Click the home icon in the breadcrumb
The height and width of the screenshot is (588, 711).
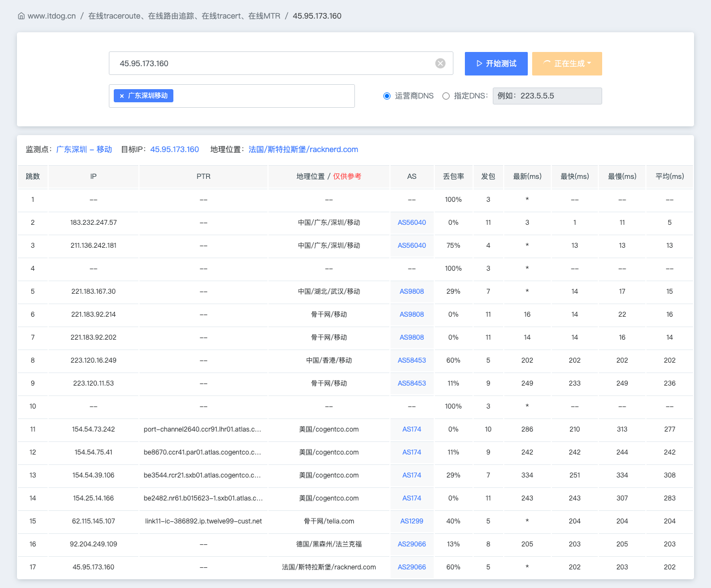click(21, 16)
